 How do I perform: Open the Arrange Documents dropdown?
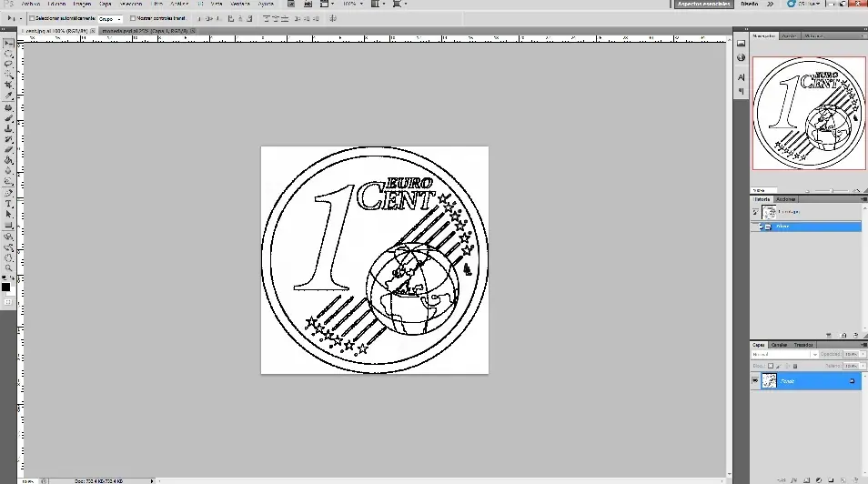click(x=377, y=4)
